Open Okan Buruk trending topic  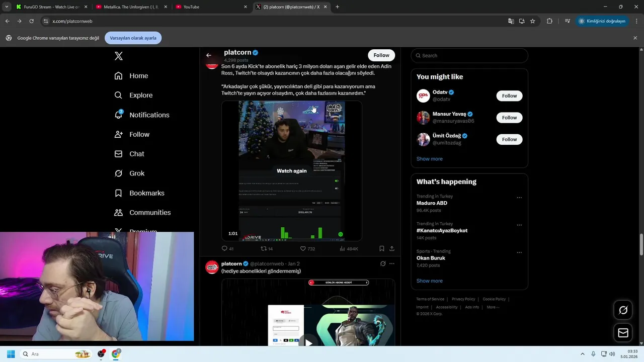click(x=431, y=258)
